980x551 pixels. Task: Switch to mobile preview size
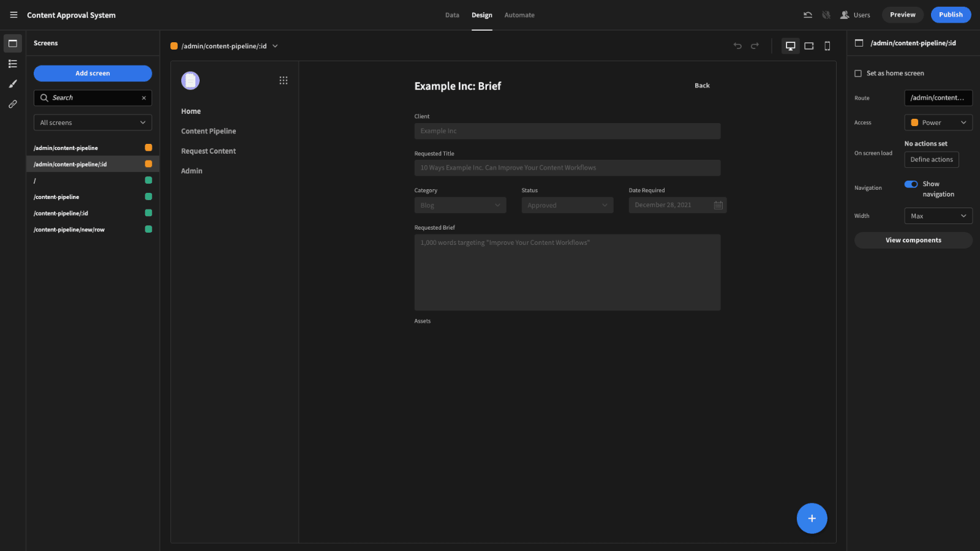pos(827,46)
